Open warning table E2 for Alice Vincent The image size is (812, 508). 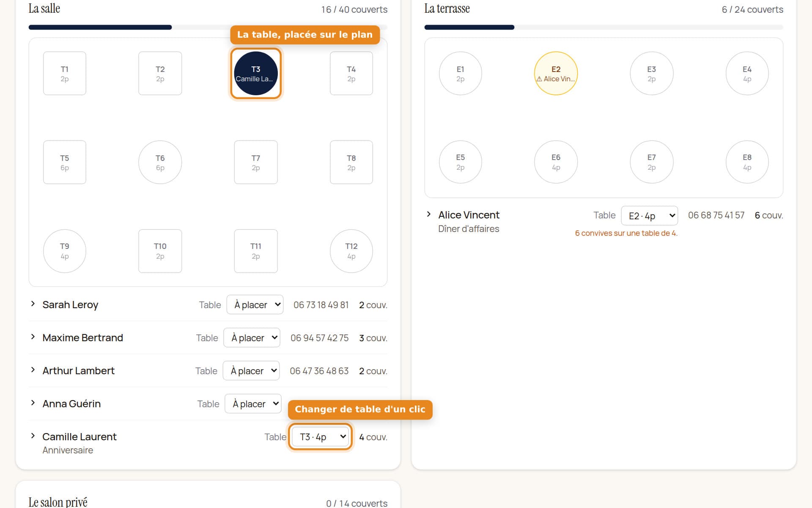[x=556, y=73]
